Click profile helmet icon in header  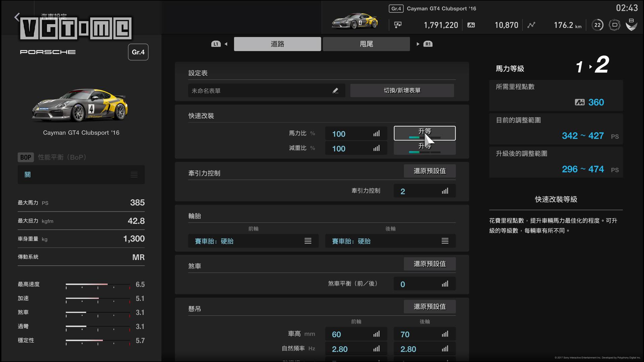631,24
